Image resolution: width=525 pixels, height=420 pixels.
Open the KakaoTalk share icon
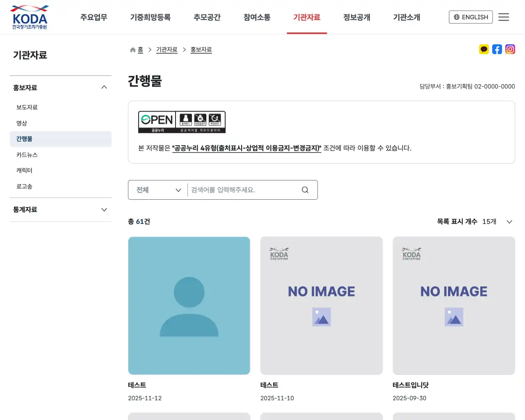484,49
